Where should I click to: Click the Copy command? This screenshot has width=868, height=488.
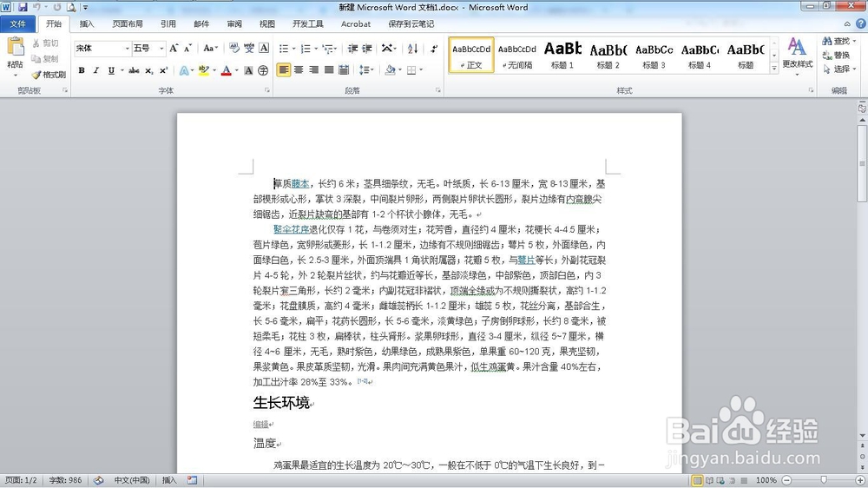coord(45,59)
